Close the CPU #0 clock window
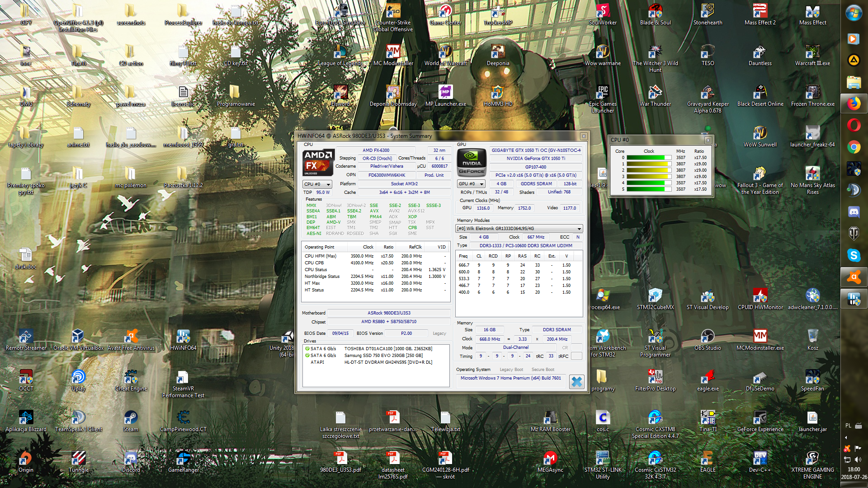Screen dimensions: 868x488 [x=708, y=140]
